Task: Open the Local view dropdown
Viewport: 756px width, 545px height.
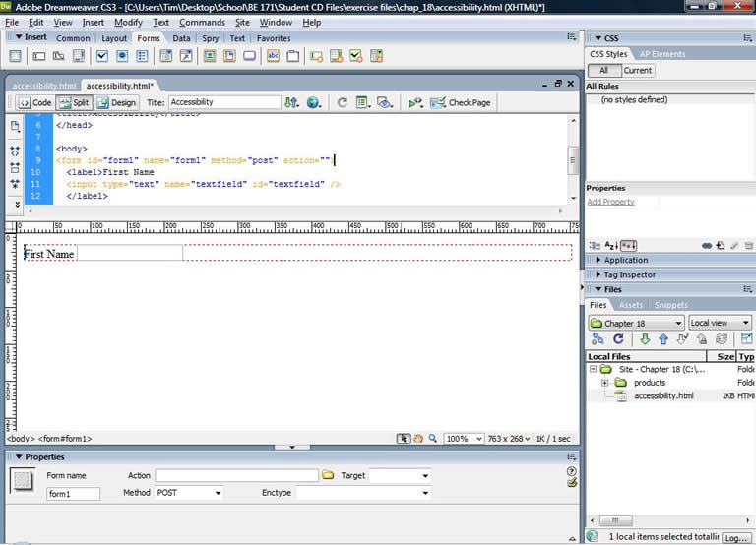Action: (720, 323)
